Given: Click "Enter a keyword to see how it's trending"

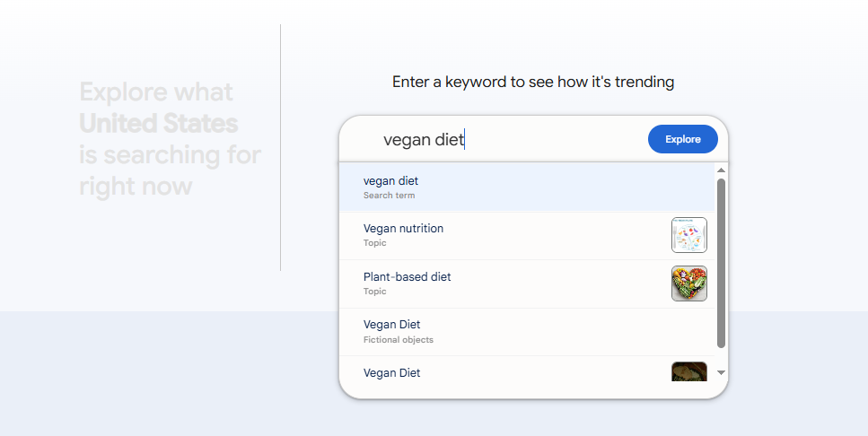Looking at the screenshot, I should point(533,82).
